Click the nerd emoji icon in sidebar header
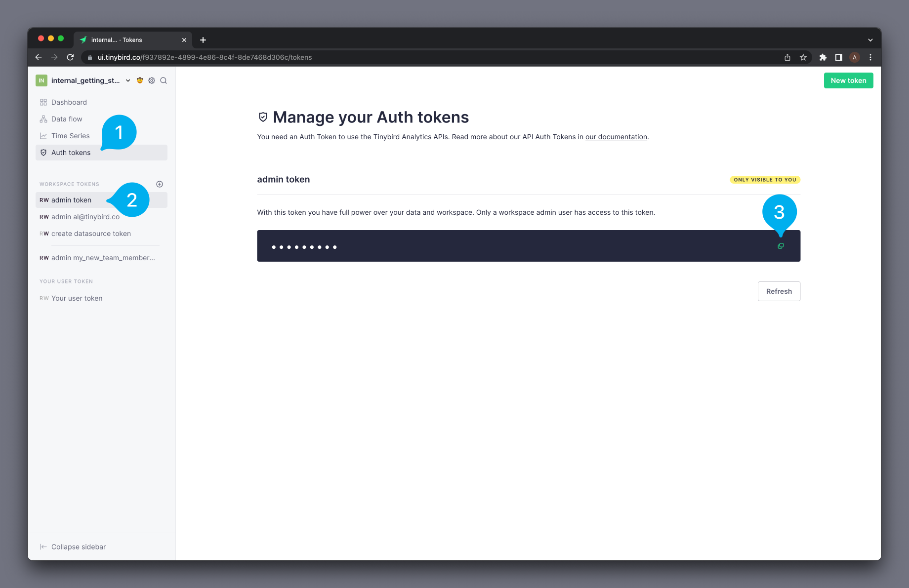 [140, 80]
